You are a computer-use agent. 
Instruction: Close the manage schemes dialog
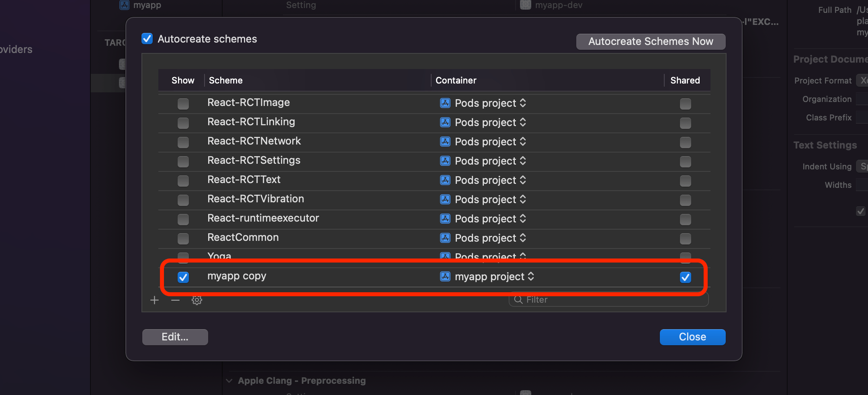tap(692, 337)
